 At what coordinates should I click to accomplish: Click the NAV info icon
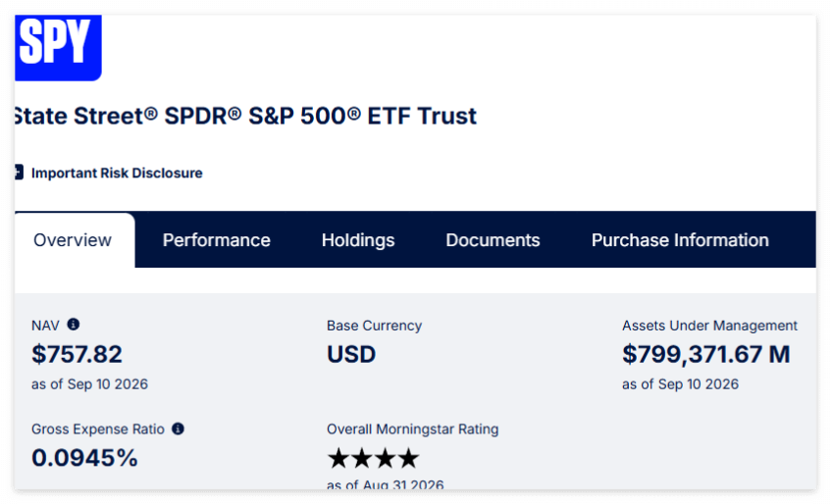pos(74,324)
